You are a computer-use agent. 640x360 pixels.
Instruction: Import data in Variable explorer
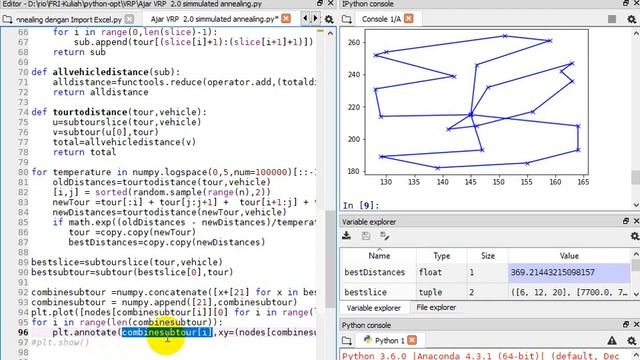coord(347,236)
